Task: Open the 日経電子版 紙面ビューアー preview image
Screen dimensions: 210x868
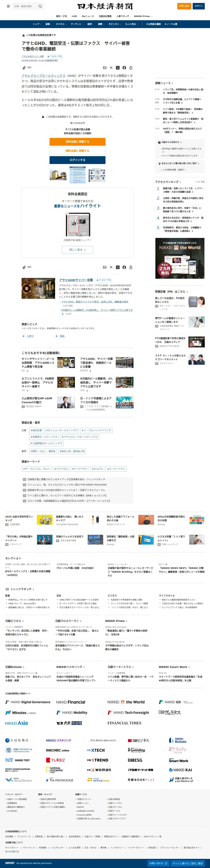Action: pyautogui.click(x=78, y=224)
